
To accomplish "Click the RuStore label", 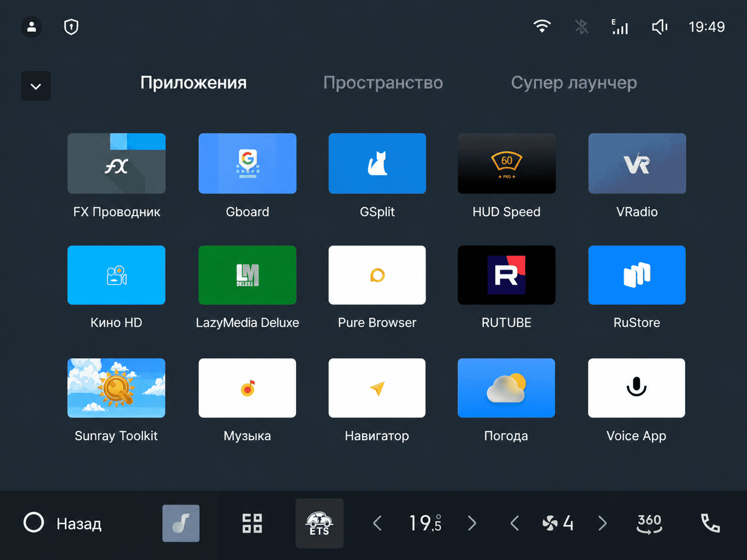I will [637, 323].
